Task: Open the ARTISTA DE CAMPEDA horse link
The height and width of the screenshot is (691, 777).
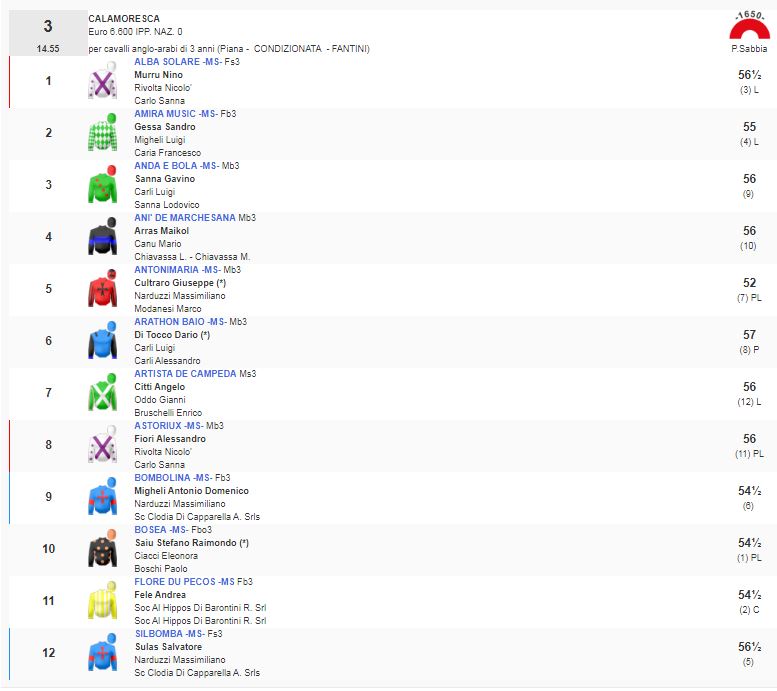Action: pos(185,374)
